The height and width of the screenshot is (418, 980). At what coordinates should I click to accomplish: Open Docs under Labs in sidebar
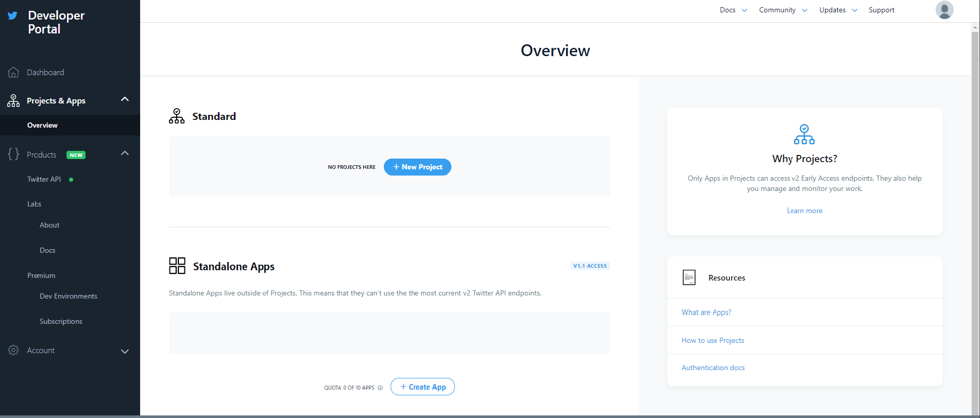pos(47,250)
